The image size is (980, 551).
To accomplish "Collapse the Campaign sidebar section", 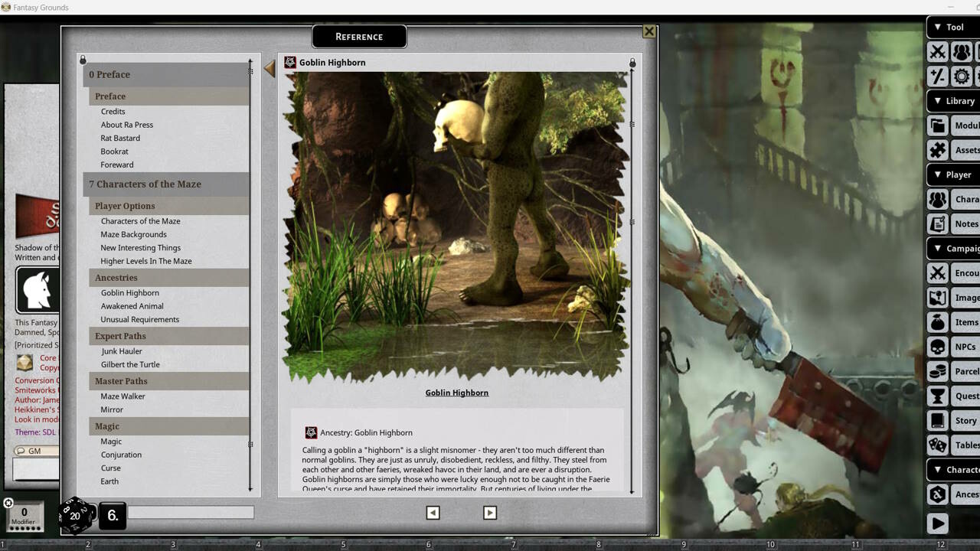I will pyautogui.click(x=939, y=248).
